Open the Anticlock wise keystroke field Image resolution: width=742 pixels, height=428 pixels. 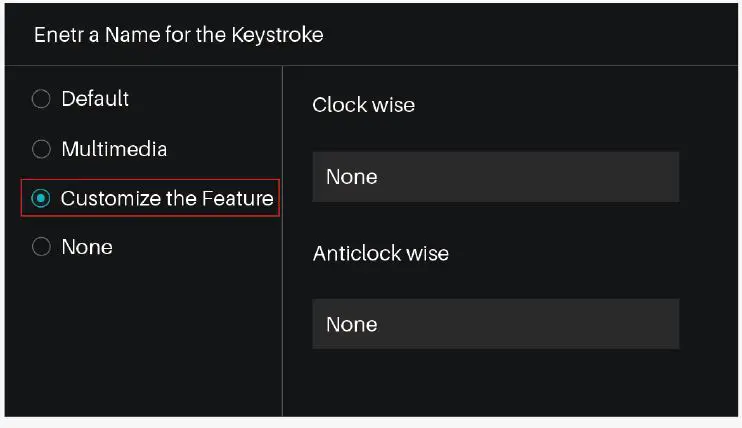[x=495, y=324]
